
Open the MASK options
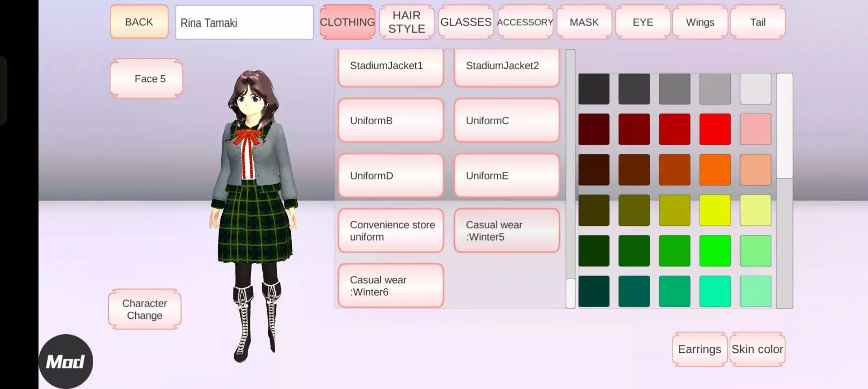[584, 22]
